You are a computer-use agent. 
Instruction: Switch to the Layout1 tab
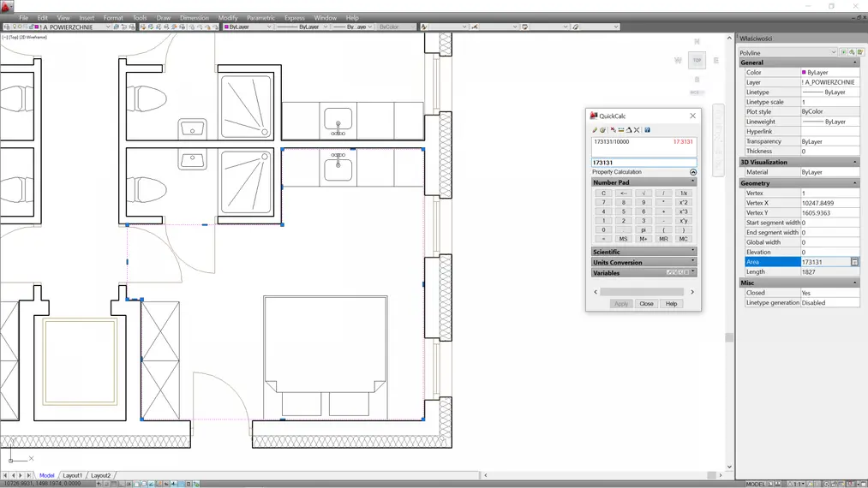(73, 475)
